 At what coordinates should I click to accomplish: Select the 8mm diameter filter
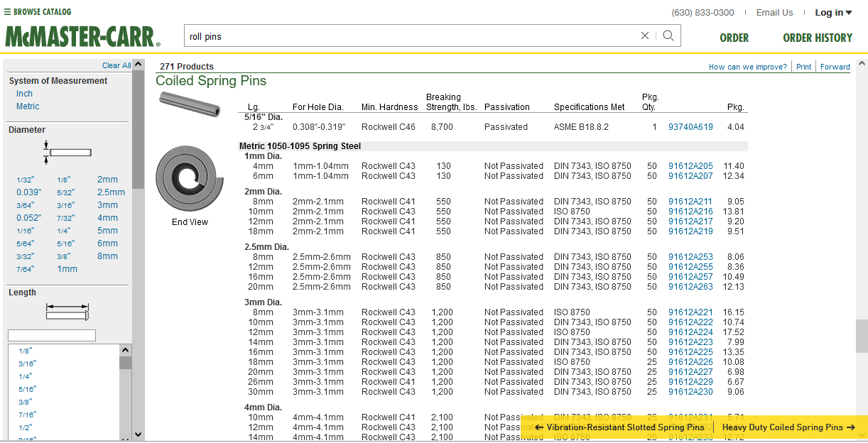coord(107,256)
